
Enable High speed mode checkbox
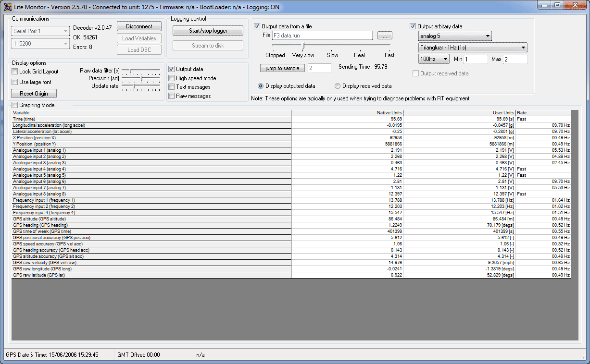point(172,78)
